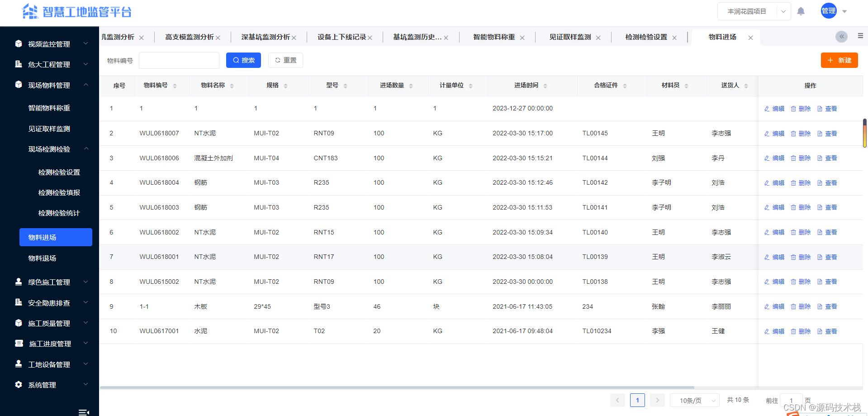Switch to the 设备上下线记录 tab
Screen dimensions: 868x416
342,37
